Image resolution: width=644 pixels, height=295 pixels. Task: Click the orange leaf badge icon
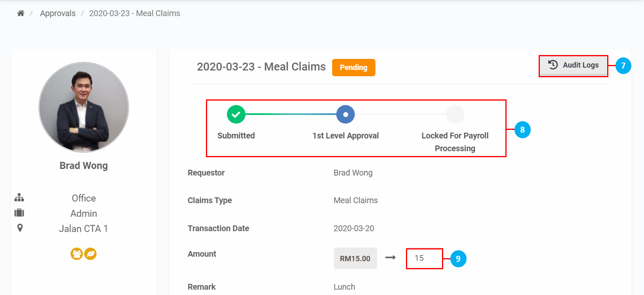click(x=90, y=253)
